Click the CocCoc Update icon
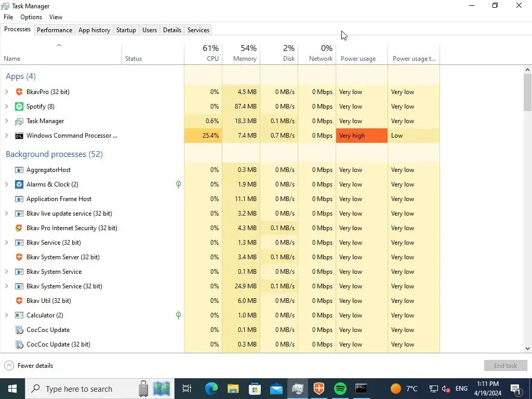532x399 pixels. (x=19, y=330)
